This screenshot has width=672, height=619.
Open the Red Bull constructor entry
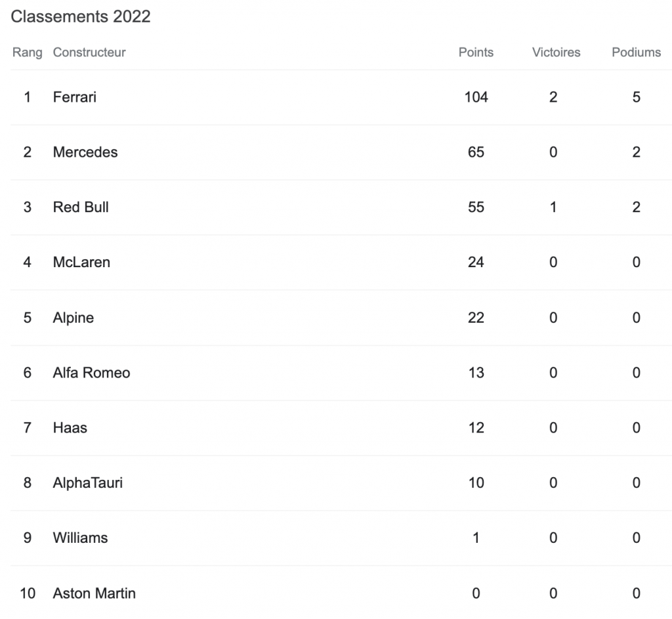pyautogui.click(x=81, y=207)
